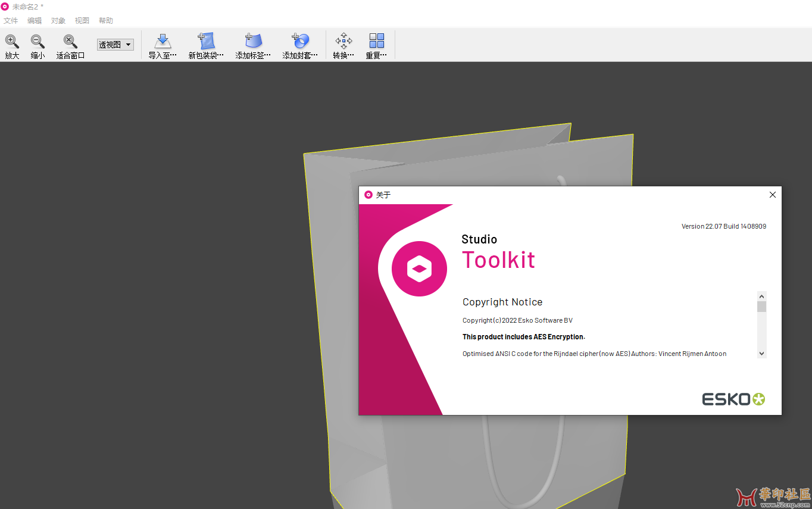The image size is (812, 509).
Task: Click the 添加标签 add label icon
Action: pyautogui.click(x=253, y=40)
